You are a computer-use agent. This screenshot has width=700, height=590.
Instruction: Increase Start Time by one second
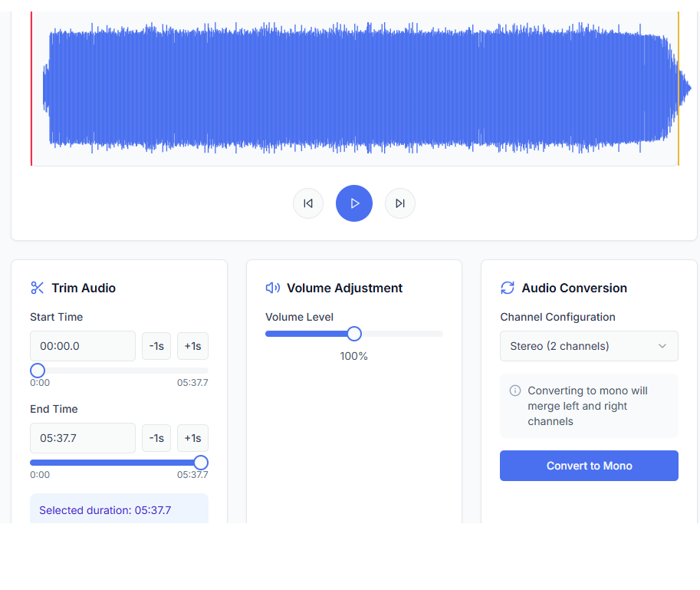pyautogui.click(x=192, y=346)
